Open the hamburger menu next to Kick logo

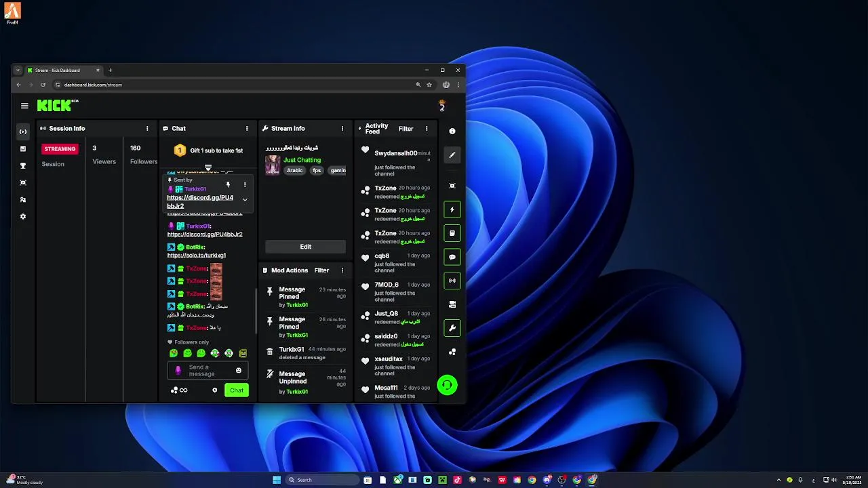click(24, 106)
